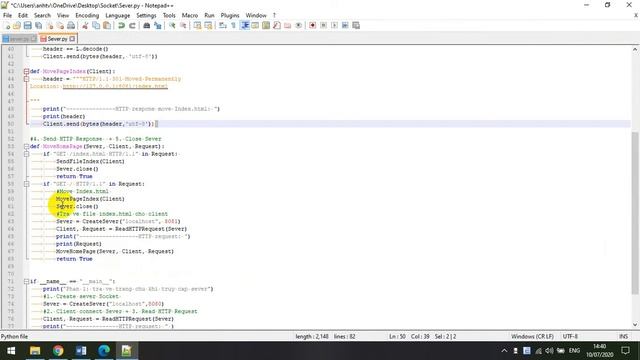
Task: Collapse the header string fold on line 44
Action: tap(27, 79)
